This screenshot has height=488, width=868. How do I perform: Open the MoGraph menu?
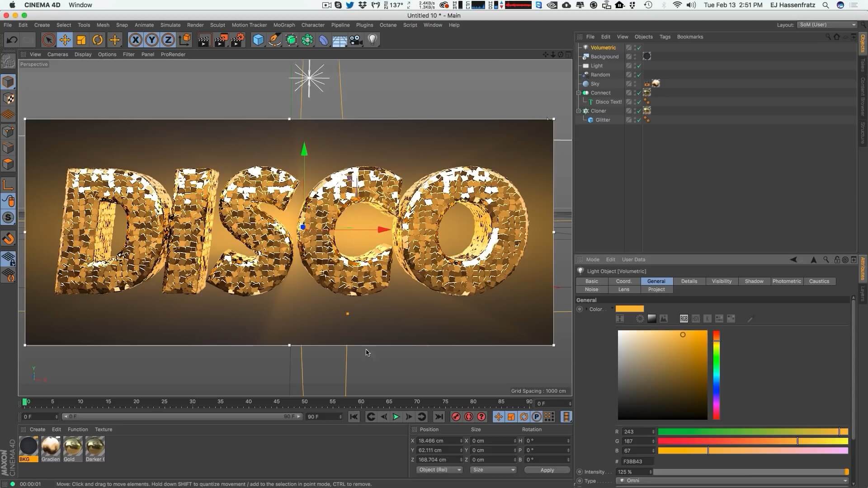(284, 25)
